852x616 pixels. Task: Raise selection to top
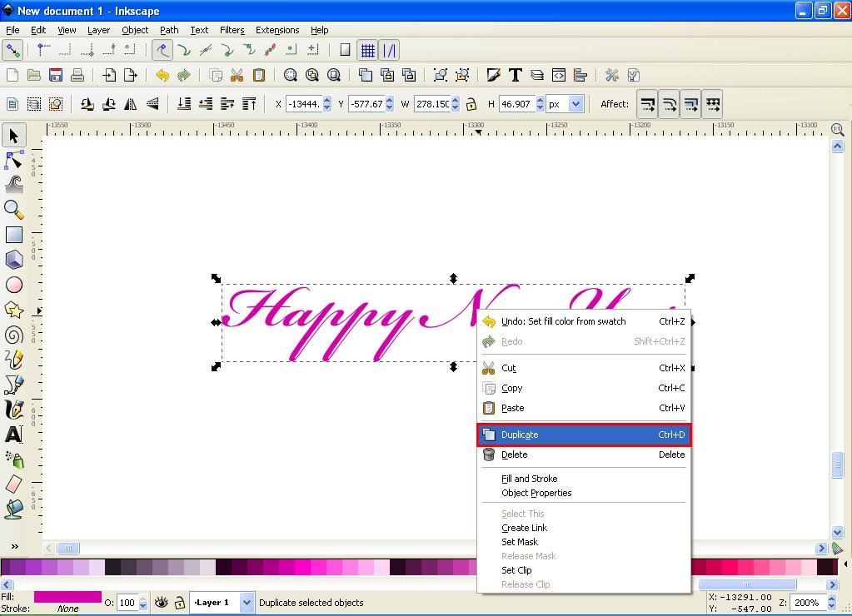pyautogui.click(x=249, y=104)
